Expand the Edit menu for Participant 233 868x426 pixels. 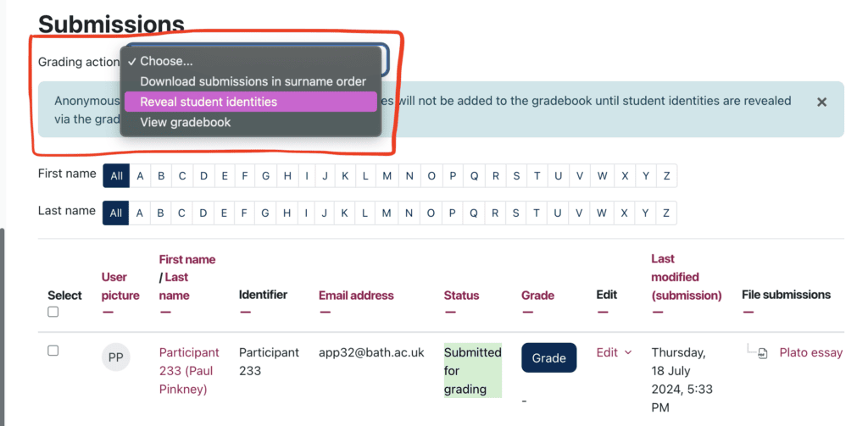[x=615, y=352]
